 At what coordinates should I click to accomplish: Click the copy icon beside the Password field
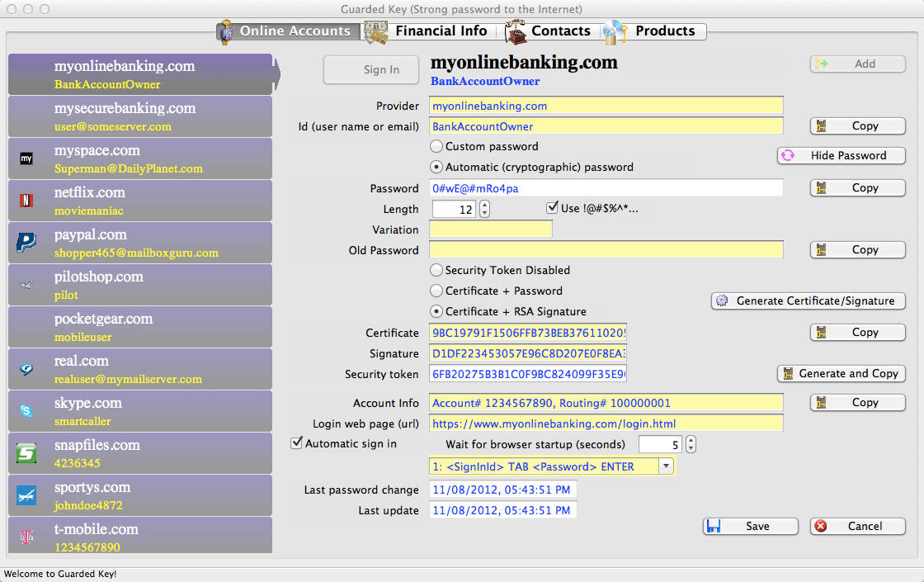[821, 187]
